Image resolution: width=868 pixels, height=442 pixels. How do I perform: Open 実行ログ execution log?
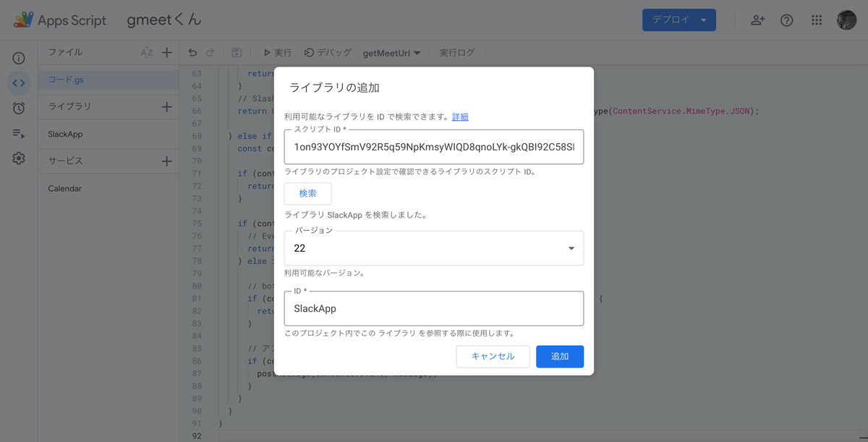tap(457, 52)
